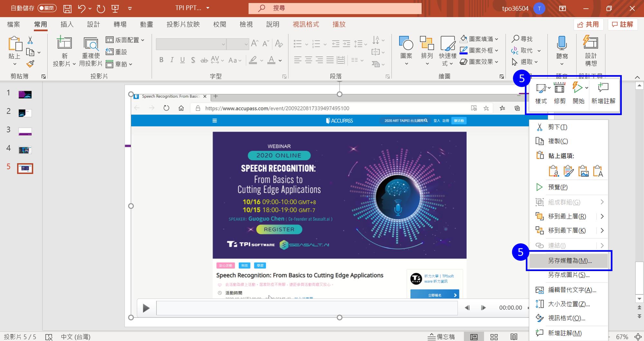The image size is (644, 341).
Task: Switch to the 視訊格式 Video Format tab
Action: (306, 24)
